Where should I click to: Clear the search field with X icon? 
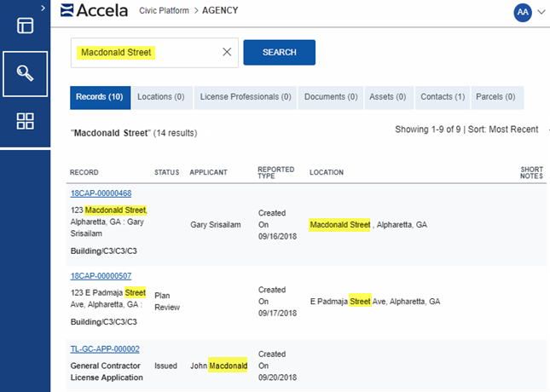click(x=227, y=52)
